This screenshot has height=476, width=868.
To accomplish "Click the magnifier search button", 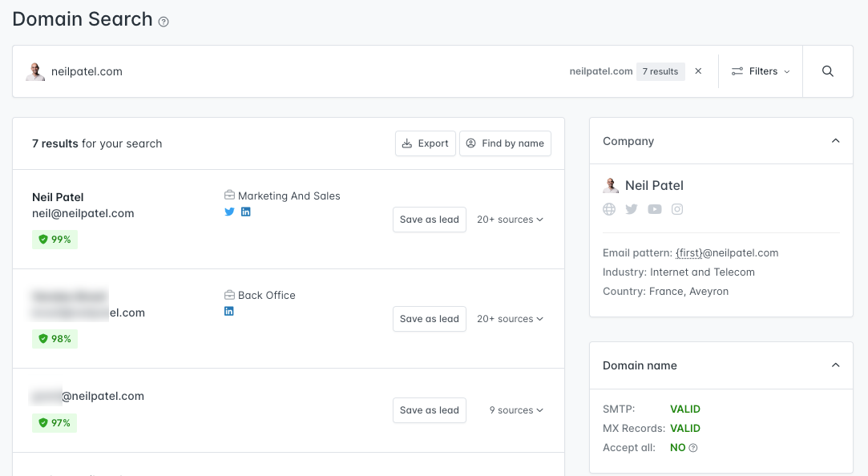I will [x=828, y=71].
